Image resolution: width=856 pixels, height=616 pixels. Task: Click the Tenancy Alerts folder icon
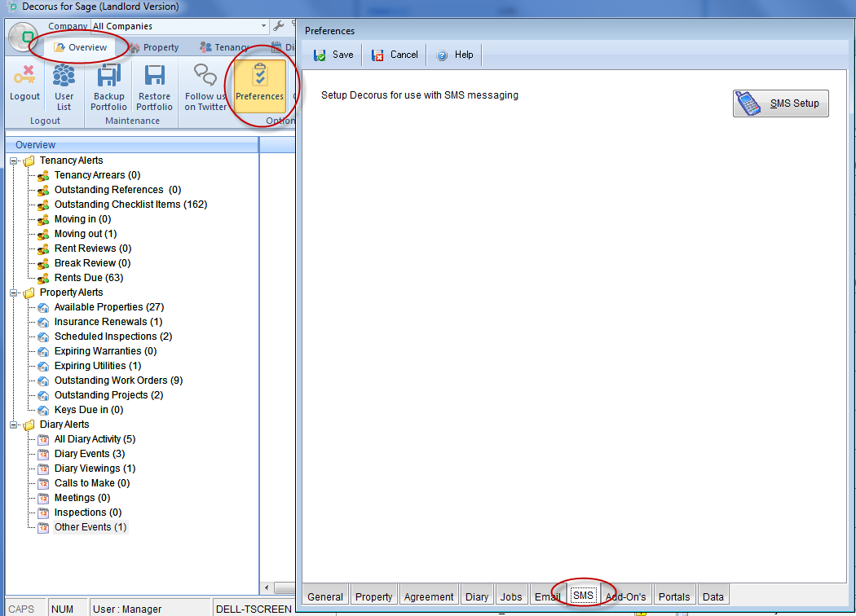click(x=29, y=161)
